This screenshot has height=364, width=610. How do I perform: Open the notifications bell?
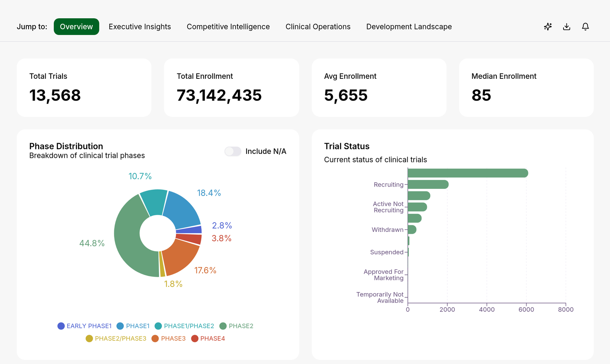(586, 27)
